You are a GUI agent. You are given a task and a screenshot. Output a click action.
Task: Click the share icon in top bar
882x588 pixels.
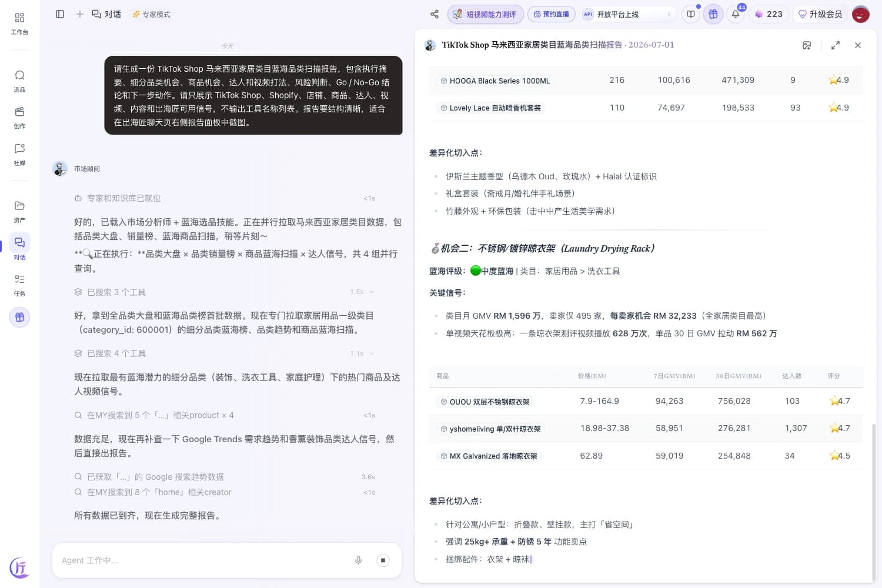[x=435, y=14]
